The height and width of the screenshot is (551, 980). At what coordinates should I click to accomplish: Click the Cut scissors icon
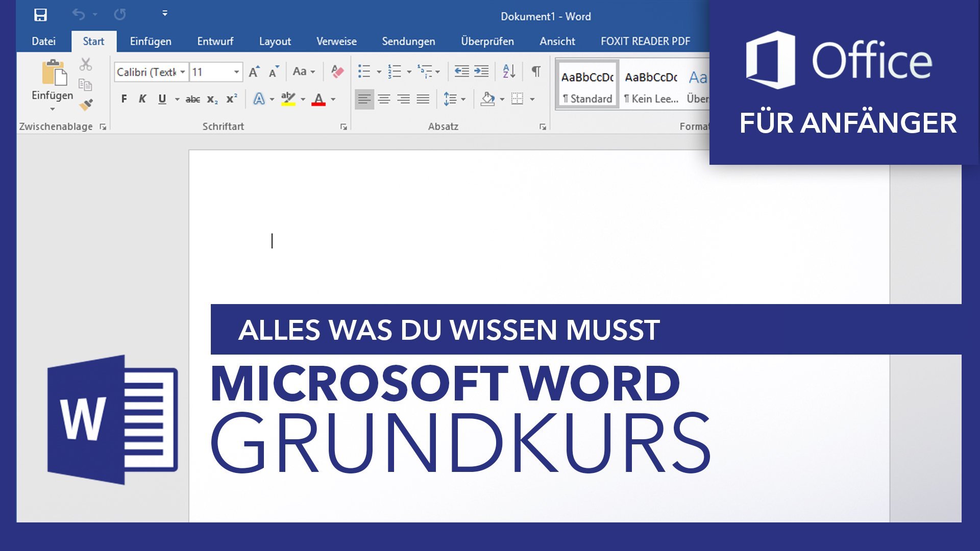(x=86, y=65)
